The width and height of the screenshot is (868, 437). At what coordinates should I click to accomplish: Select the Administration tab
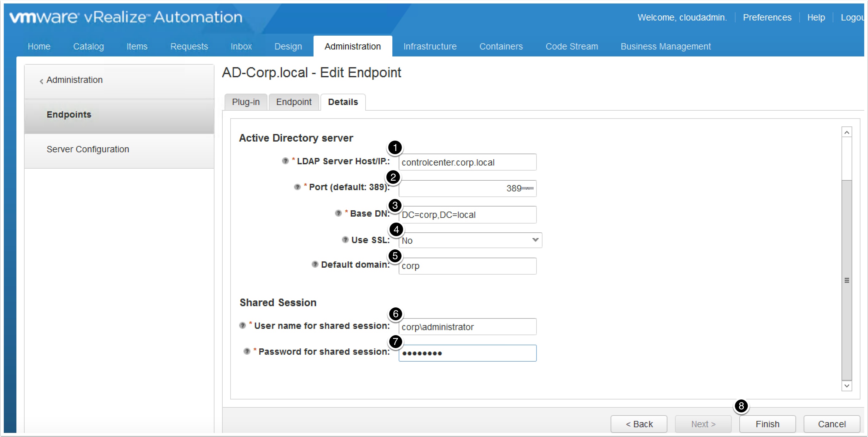(x=352, y=46)
